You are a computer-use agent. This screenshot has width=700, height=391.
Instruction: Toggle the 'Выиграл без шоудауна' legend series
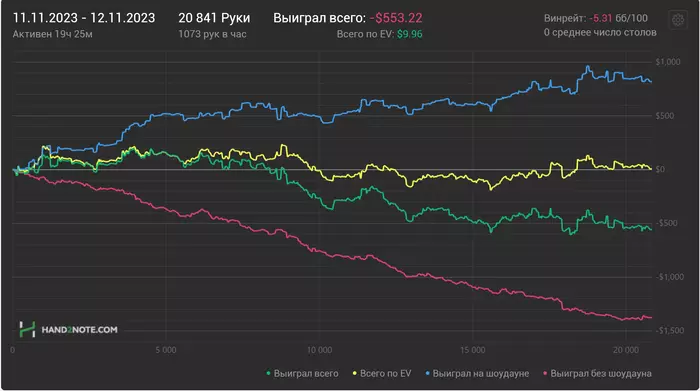click(x=597, y=374)
